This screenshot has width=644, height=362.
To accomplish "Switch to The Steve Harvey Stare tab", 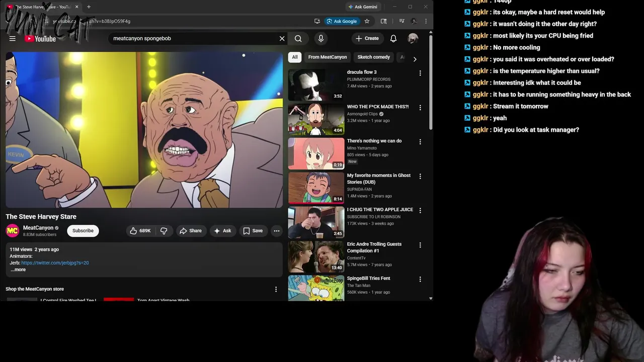I will tap(43, 7).
